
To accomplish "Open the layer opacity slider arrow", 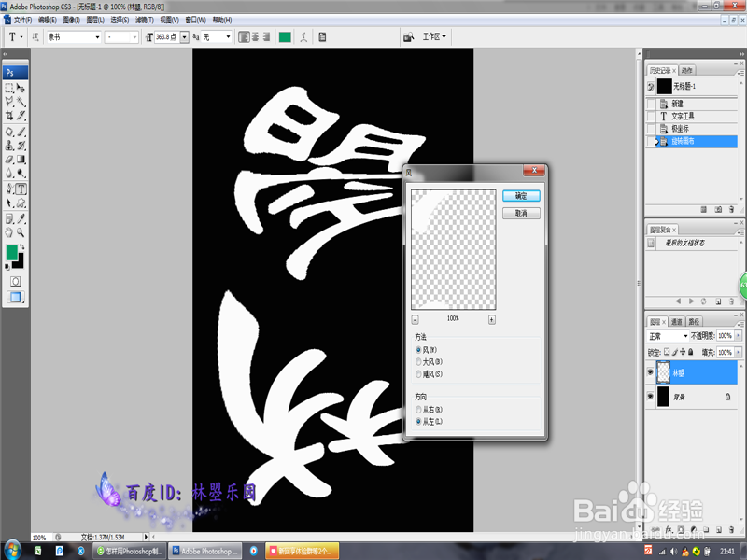I will point(738,336).
